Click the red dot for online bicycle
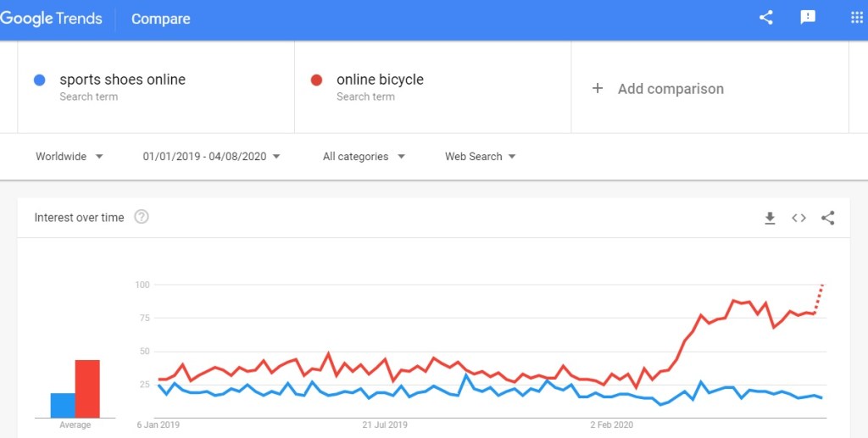 (316, 80)
